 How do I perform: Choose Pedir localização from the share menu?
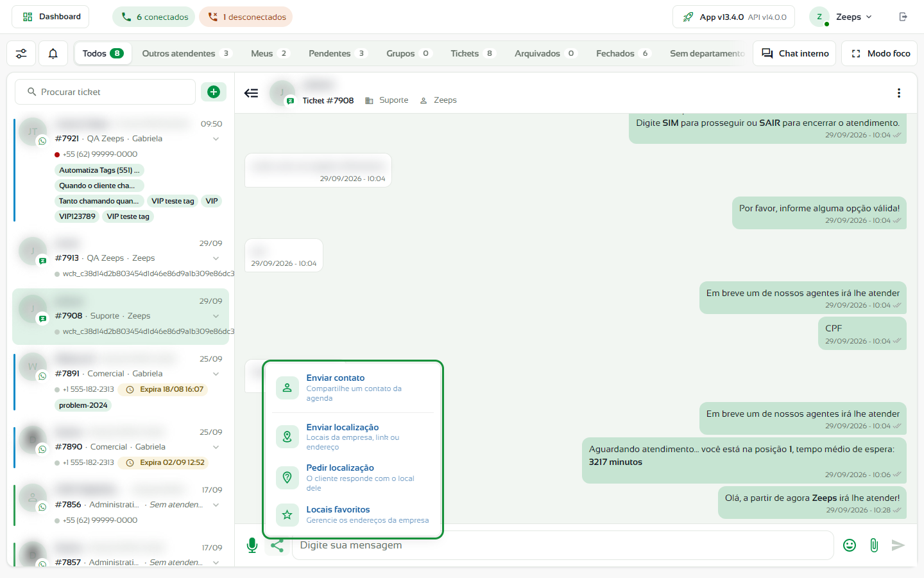click(x=353, y=478)
